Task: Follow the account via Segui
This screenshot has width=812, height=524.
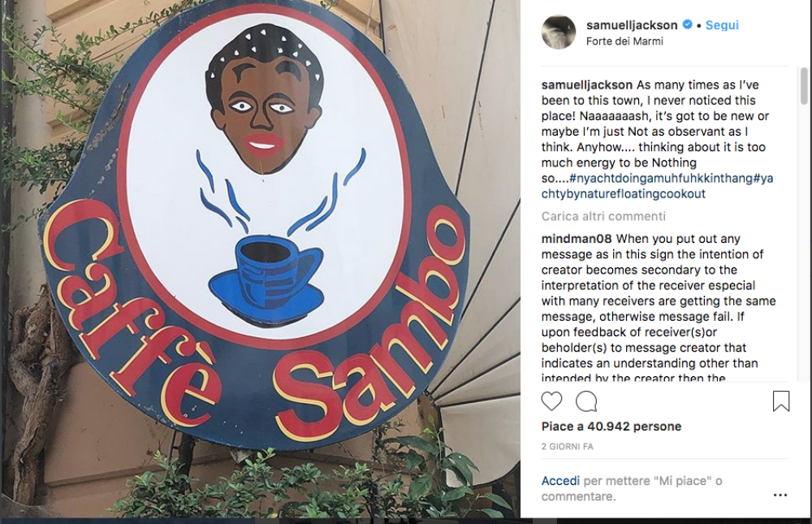Action: click(722, 25)
